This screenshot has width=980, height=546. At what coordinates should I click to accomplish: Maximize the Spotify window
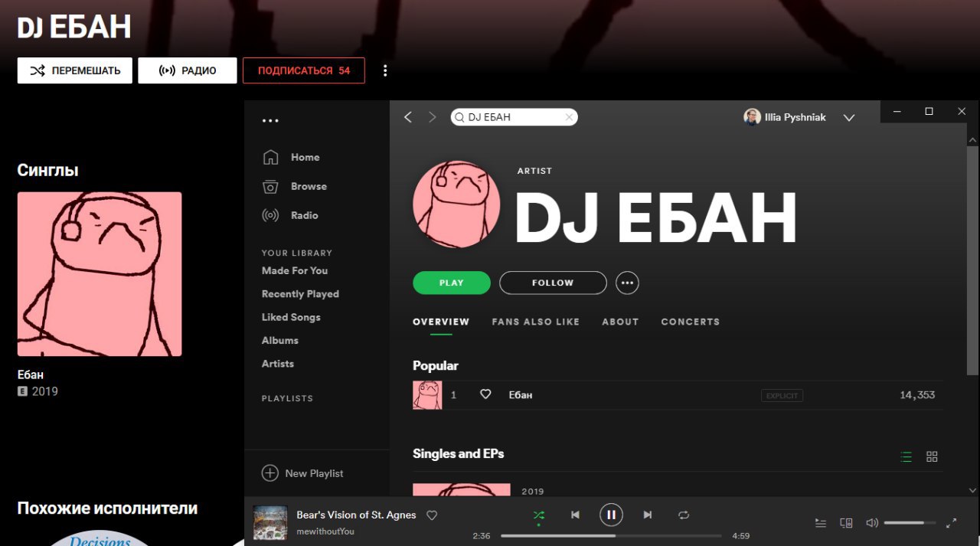(929, 111)
